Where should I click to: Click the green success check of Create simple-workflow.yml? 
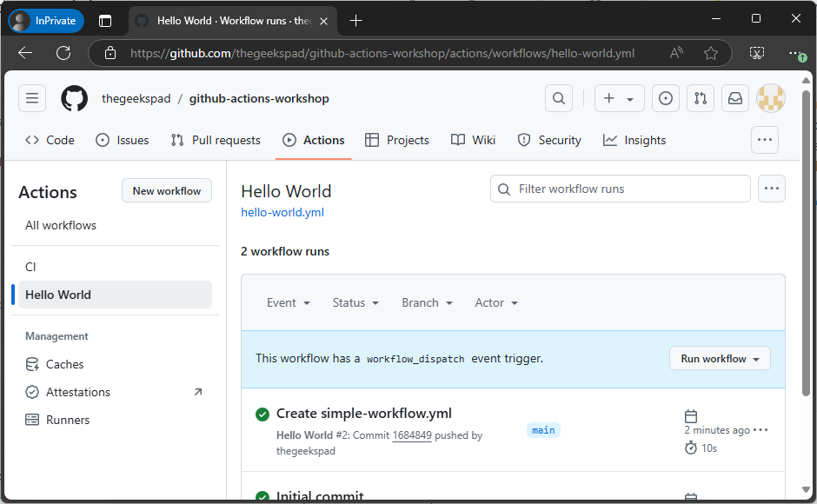coord(262,414)
